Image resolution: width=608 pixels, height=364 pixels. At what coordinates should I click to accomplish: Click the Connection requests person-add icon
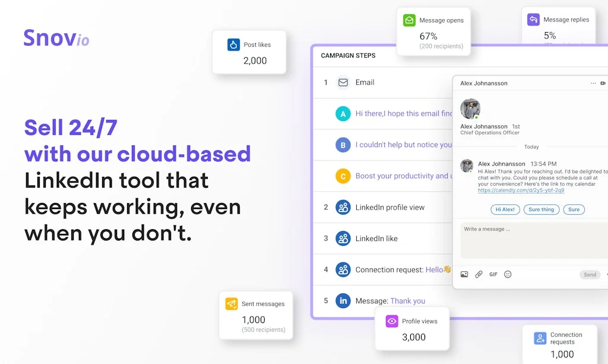(x=540, y=338)
